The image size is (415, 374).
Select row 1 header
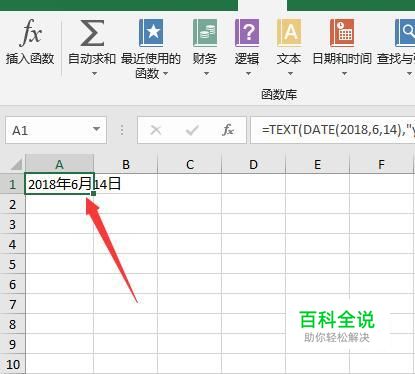(12, 184)
